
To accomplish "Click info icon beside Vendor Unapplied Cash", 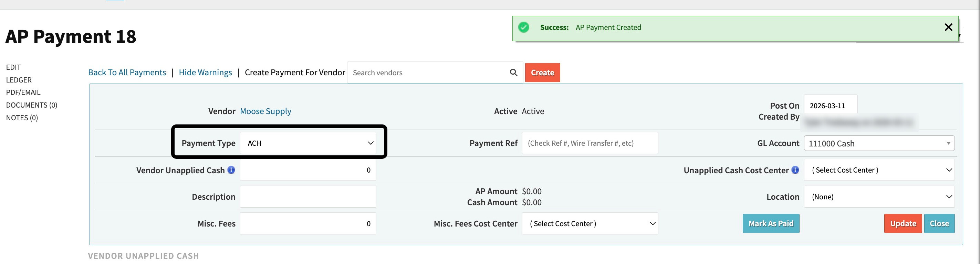I will [x=231, y=170].
